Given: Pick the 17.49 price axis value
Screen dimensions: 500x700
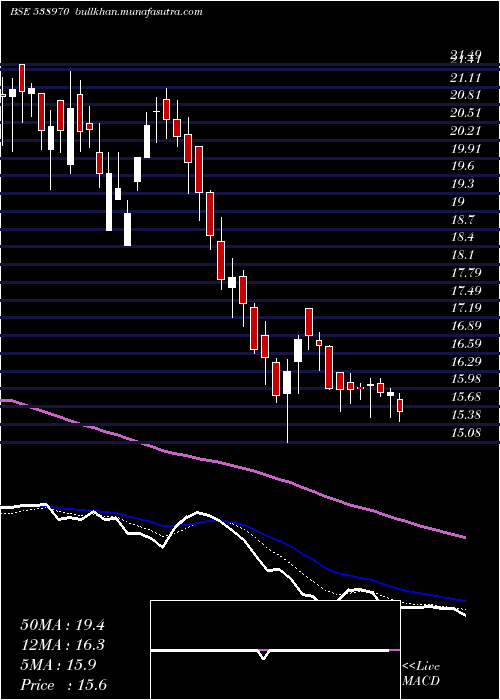Looking at the screenshot, I should pyautogui.click(x=465, y=291).
